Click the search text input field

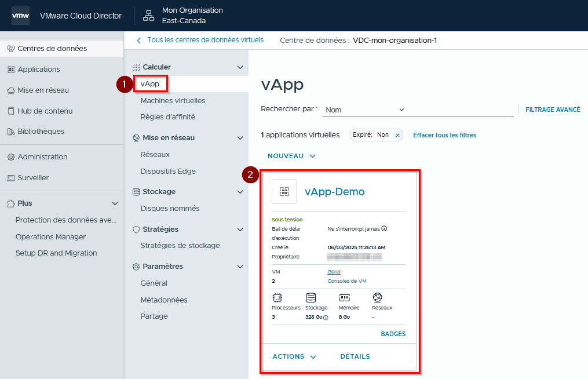pos(460,110)
